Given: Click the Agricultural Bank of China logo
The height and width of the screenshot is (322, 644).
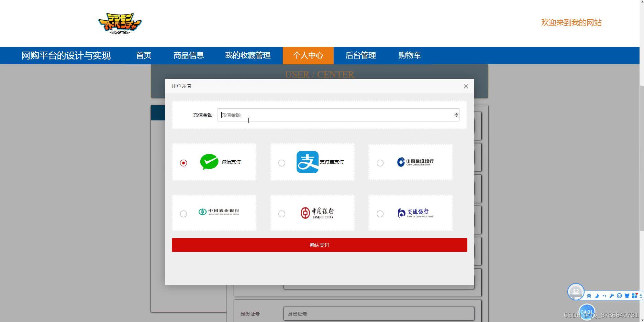Looking at the screenshot, I should (x=219, y=212).
